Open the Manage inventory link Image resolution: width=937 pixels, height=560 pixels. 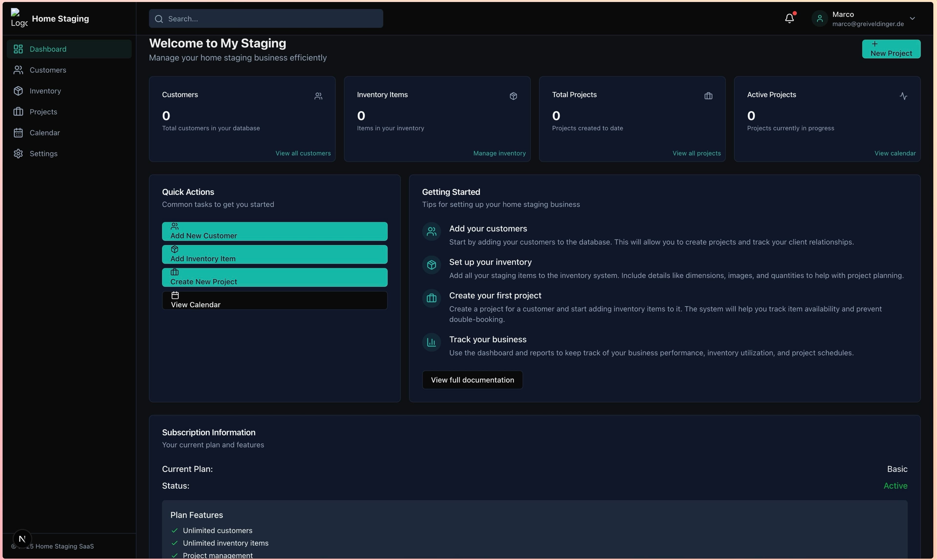499,153
